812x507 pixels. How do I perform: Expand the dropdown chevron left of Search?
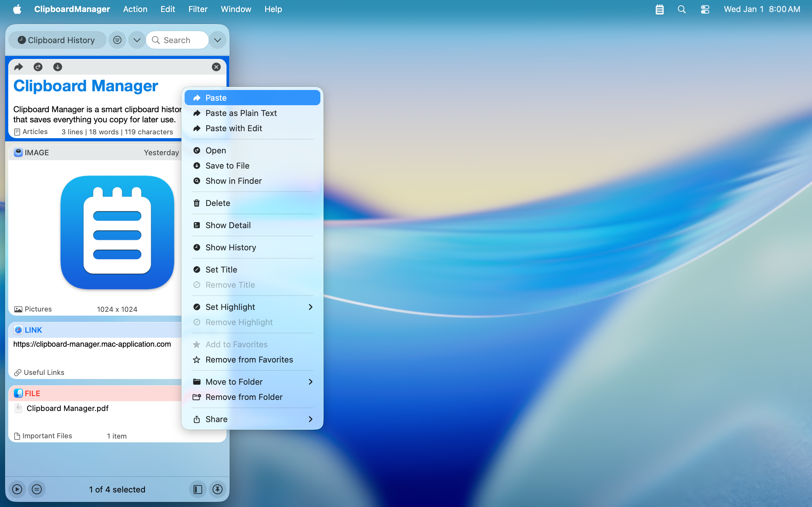click(x=137, y=40)
